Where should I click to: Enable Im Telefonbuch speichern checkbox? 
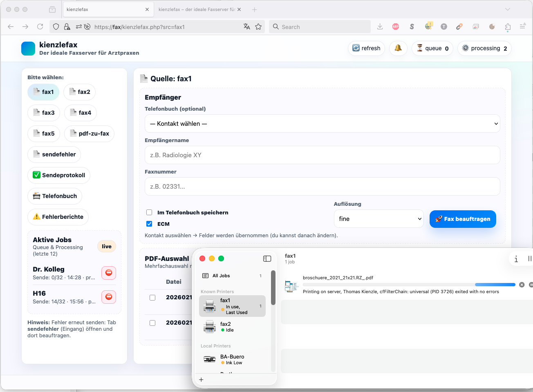[x=149, y=212]
